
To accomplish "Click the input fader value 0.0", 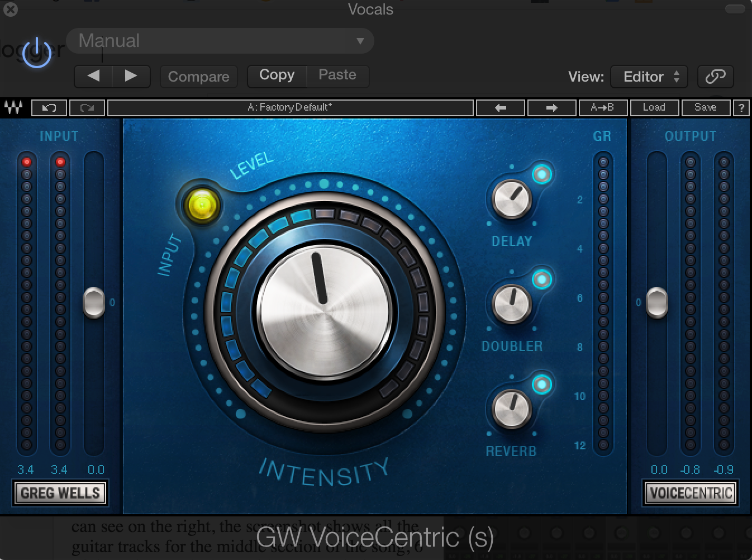I will click(x=96, y=469).
